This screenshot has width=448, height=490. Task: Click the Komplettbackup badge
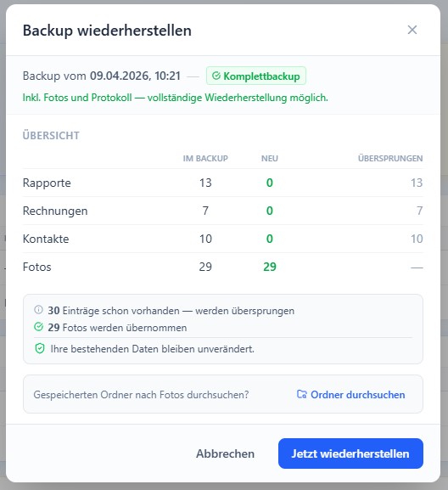point(256,76)
